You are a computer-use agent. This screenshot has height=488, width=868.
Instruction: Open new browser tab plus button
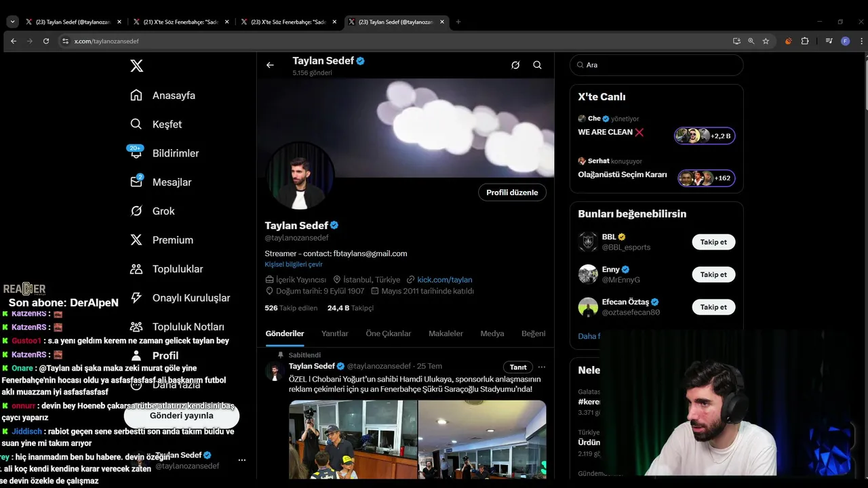point(458,22)
